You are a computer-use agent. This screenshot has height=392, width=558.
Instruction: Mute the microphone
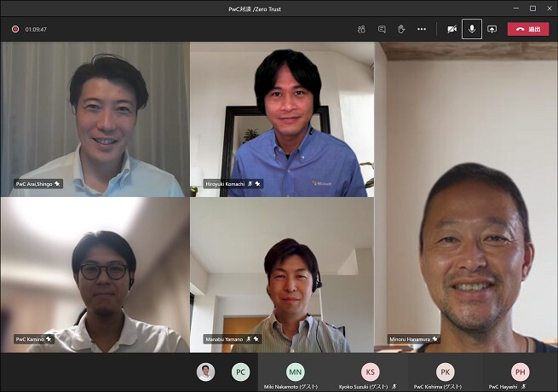472,29
